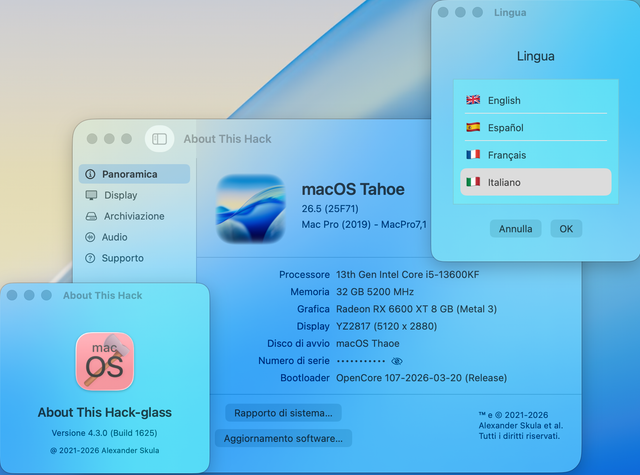Click the About This Hack-glass heading
The width and height of the screenshot is (640, 475).
coord(104,413)
